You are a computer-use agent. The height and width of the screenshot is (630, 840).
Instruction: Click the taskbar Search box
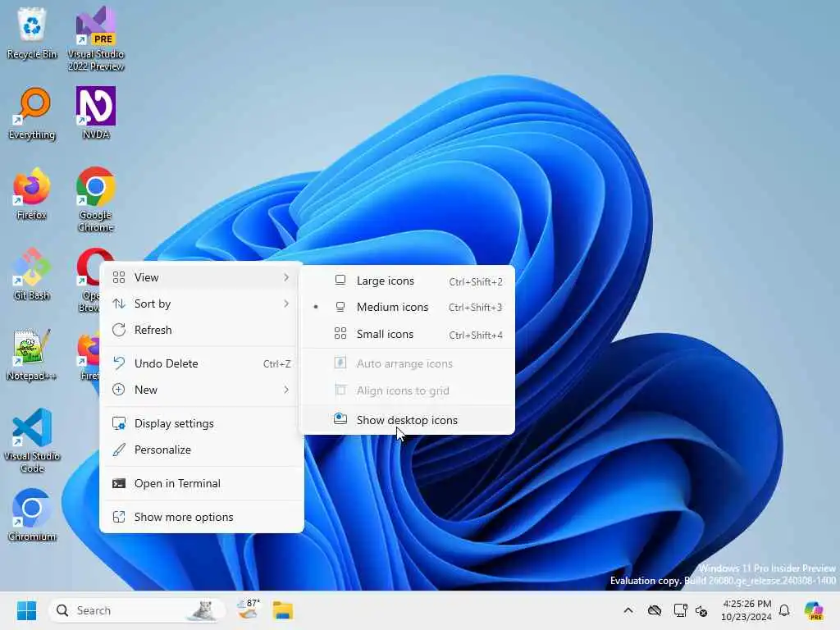[x=137, y=610]
